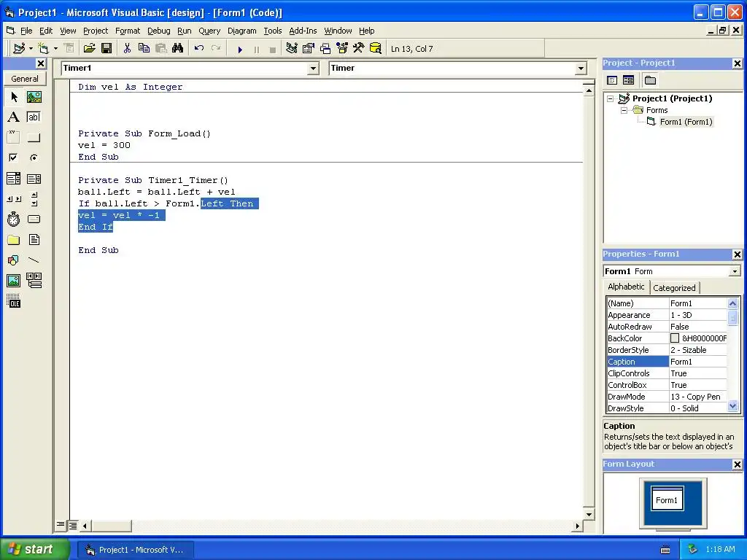Select the horizontal scrollbar control tool
Image resolution: width=747 pixels, height=560 pixels.
click(14, 199)
